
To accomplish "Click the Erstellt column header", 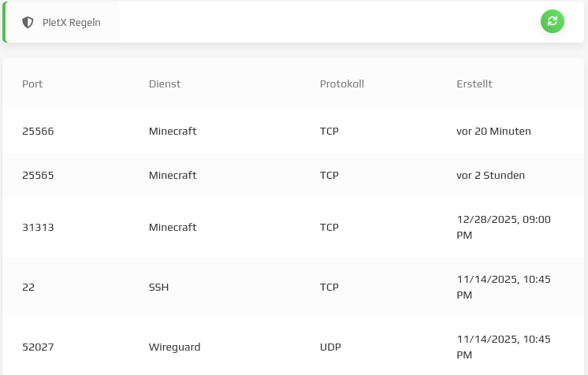I will point(474,84).
